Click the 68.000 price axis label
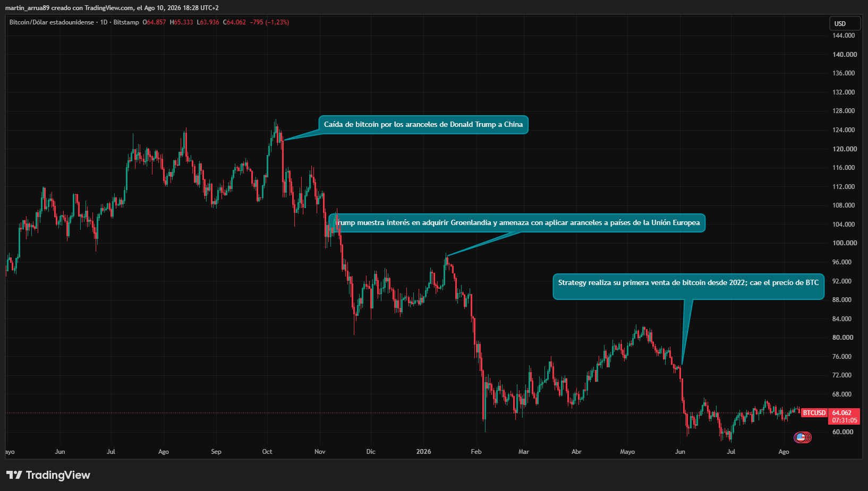The width and height of the screenshot is (868, 491). (843, 394)
